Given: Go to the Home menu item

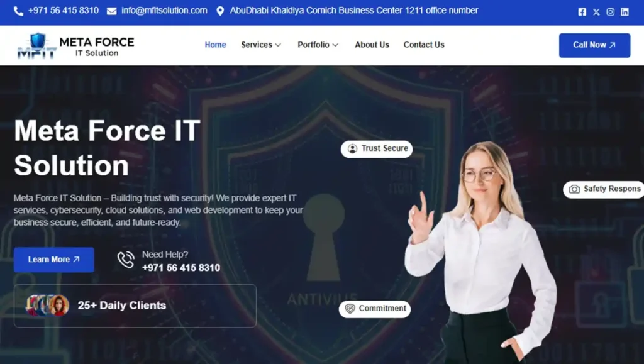Looking at the screenshot, I should click(x=215, y=45).
